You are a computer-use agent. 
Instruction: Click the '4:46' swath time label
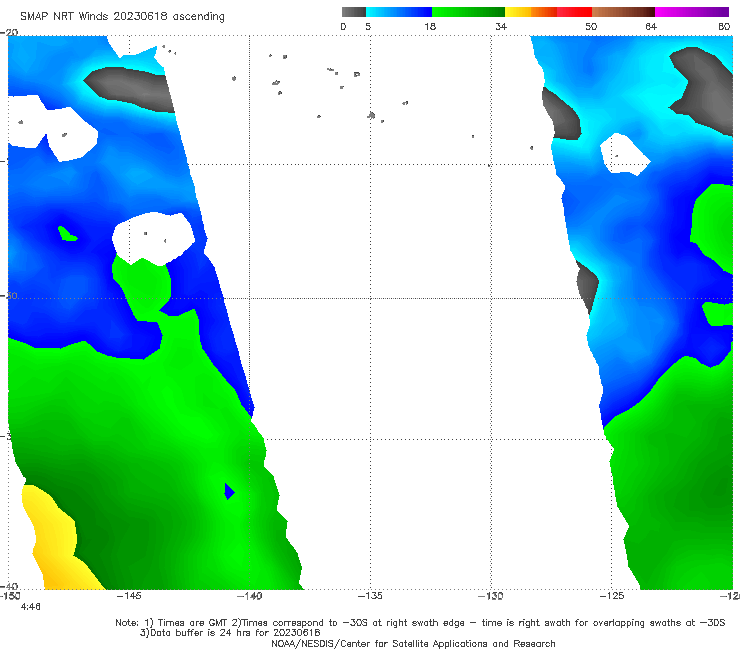tap(30, 607)
